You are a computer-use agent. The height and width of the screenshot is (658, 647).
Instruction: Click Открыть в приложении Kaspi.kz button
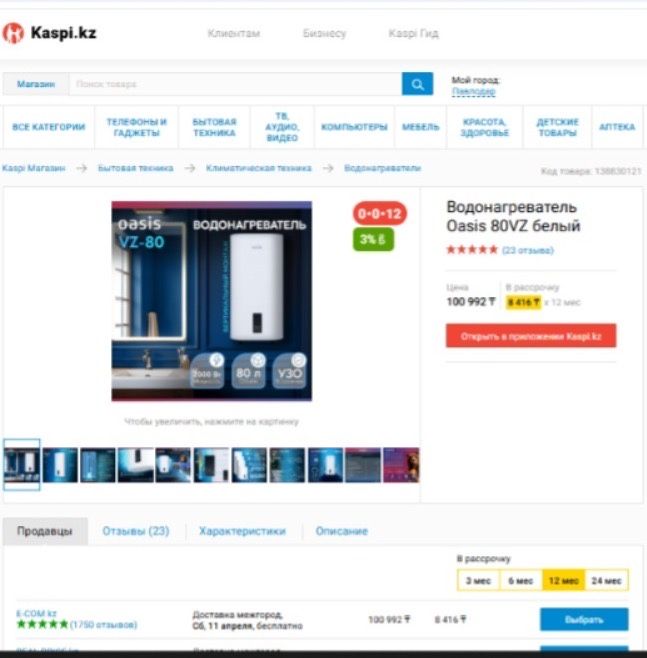click(531, 336)
